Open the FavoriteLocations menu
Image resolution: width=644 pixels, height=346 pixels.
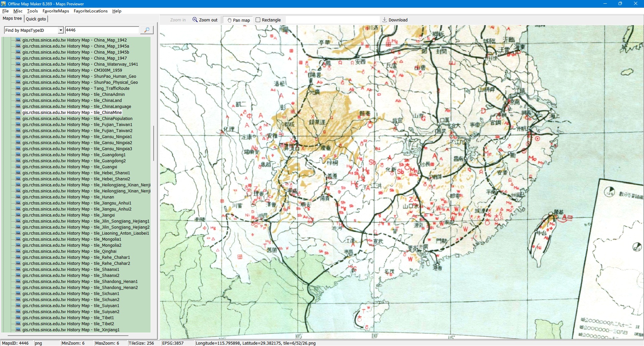91,11
